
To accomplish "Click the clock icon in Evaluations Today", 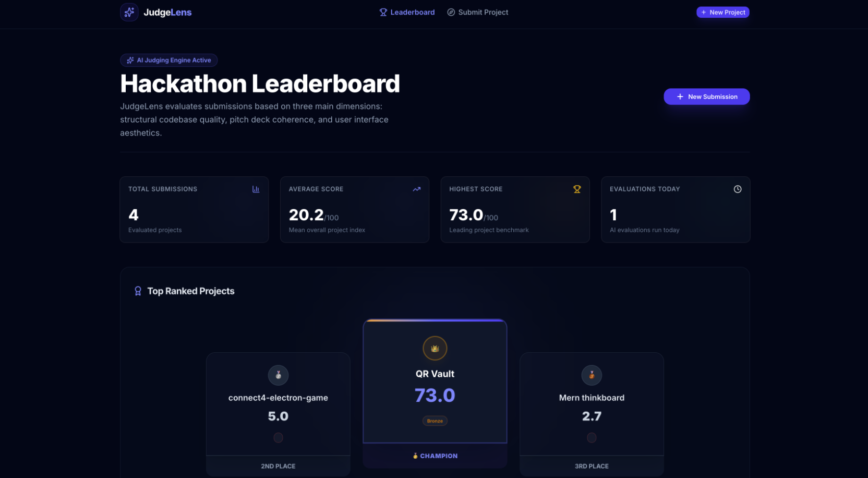I will [738, 189].
